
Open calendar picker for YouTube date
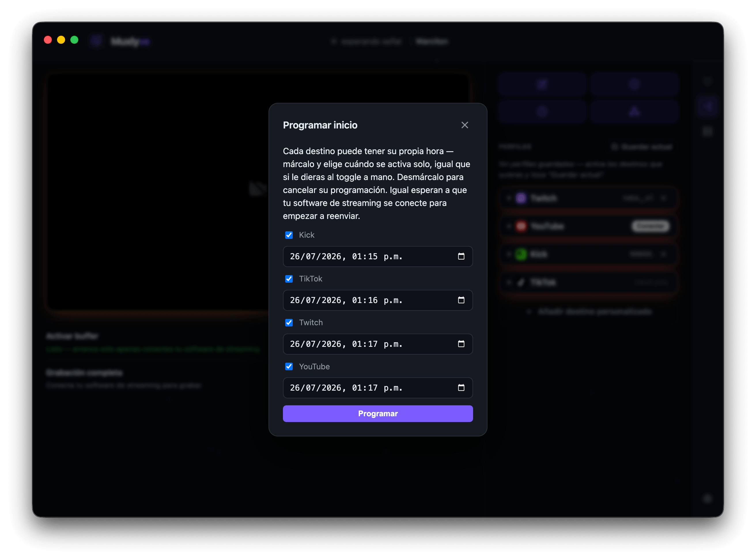point(461,387)
